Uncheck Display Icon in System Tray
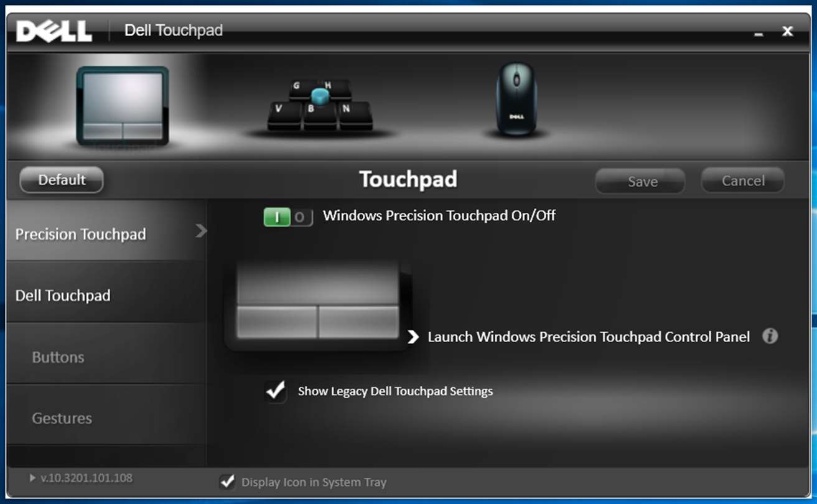Viewport: 817px width, 504px height. pos(228,482)
